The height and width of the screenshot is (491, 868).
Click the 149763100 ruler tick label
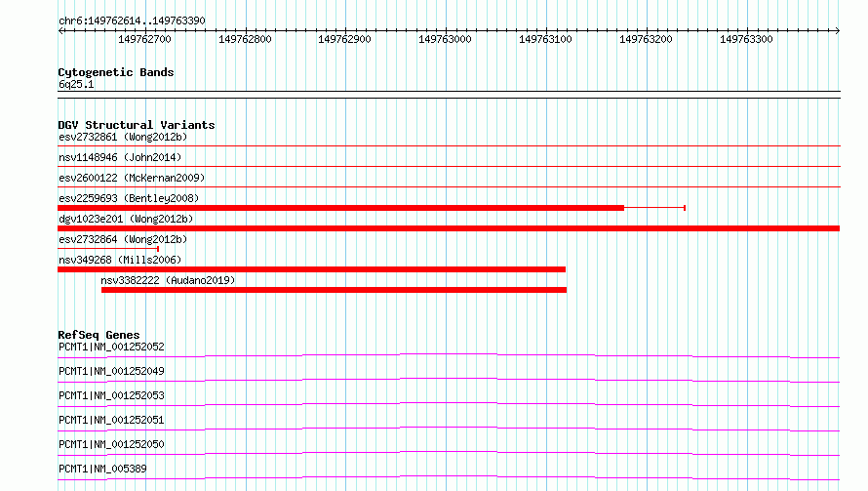click(x=545, y=39)
